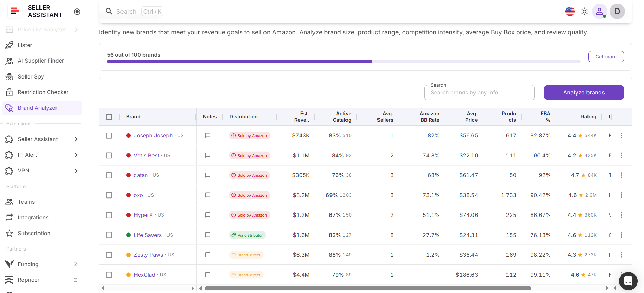Check the Zesty Paws row checkbox

coord(109,255)
